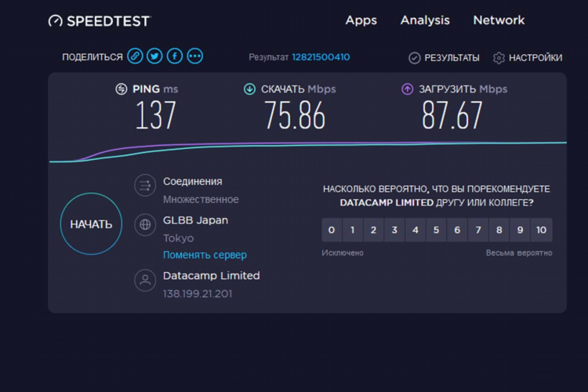Image resolution: width=588 pixels, height=392 pixels.
Task: Click the download speed value 75.86
Action: (x=295, y=115)
